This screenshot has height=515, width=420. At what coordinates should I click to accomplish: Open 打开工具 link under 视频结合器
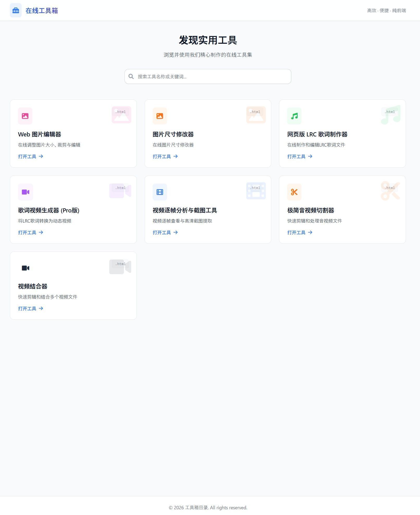[x=30, y=308]
